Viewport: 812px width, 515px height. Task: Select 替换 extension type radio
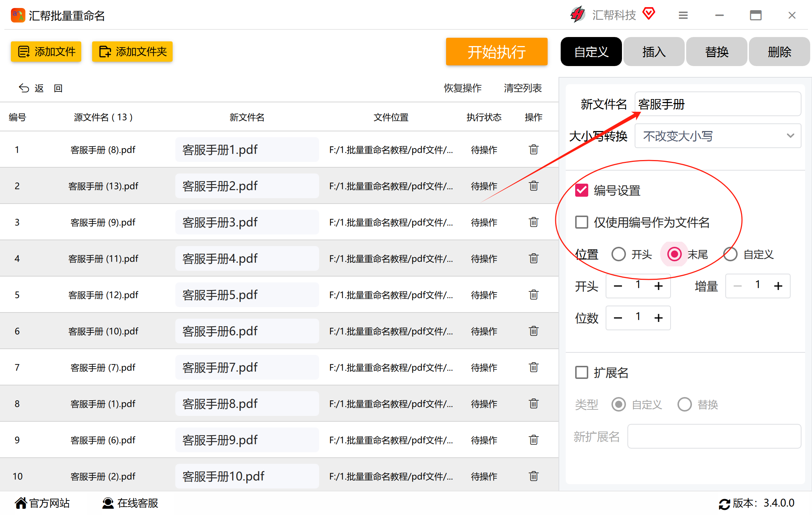click(685, 404)
